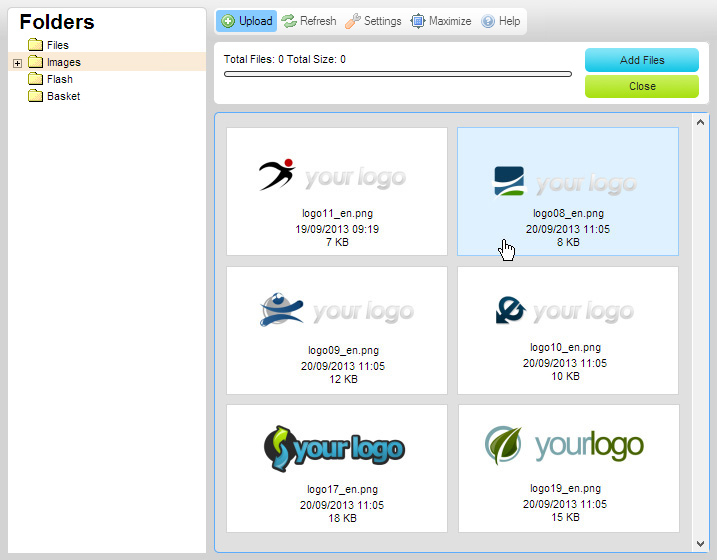Click the 18 KB size text
The height and width of the screenshot is (560, 717).
[342, 518]
